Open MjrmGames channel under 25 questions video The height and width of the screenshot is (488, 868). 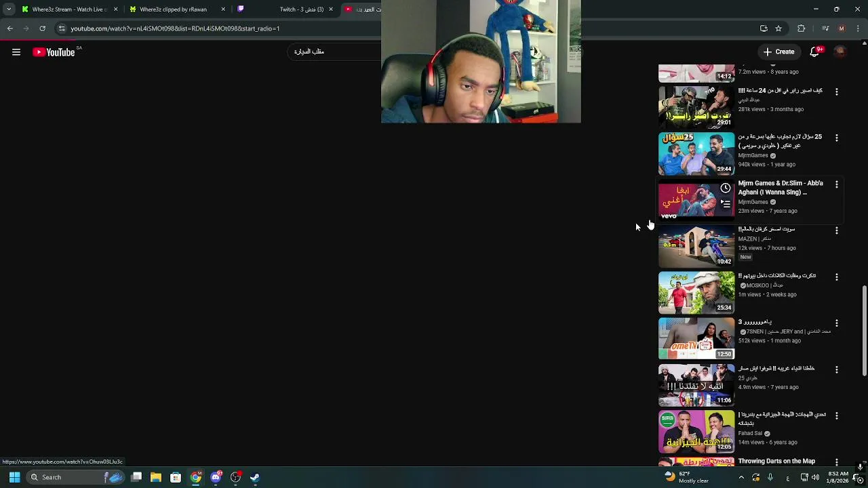pos(753,155)
